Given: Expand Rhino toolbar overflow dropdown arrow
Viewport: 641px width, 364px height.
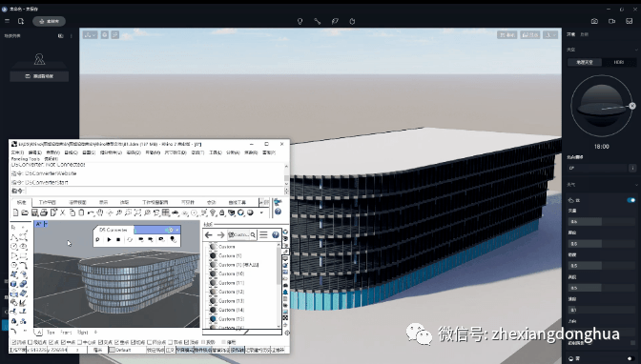Looking at the screenshot, I should point(261,212).
